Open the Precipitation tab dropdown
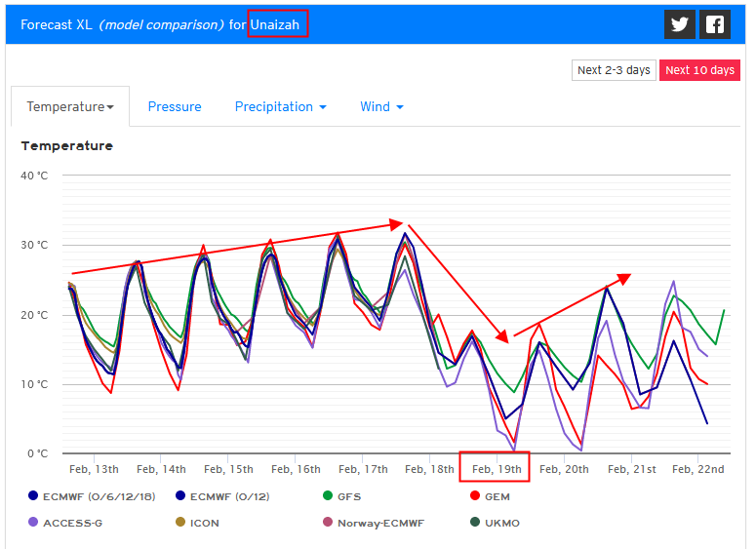This screenshot has height=549, width=756. click(281, 106)
